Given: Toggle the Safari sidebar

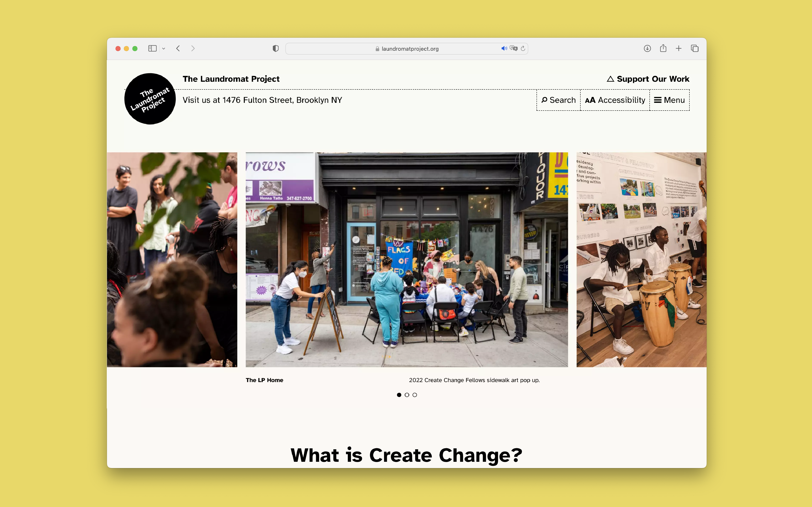Looking at the screenshot, I should click(x=152, y=49).
